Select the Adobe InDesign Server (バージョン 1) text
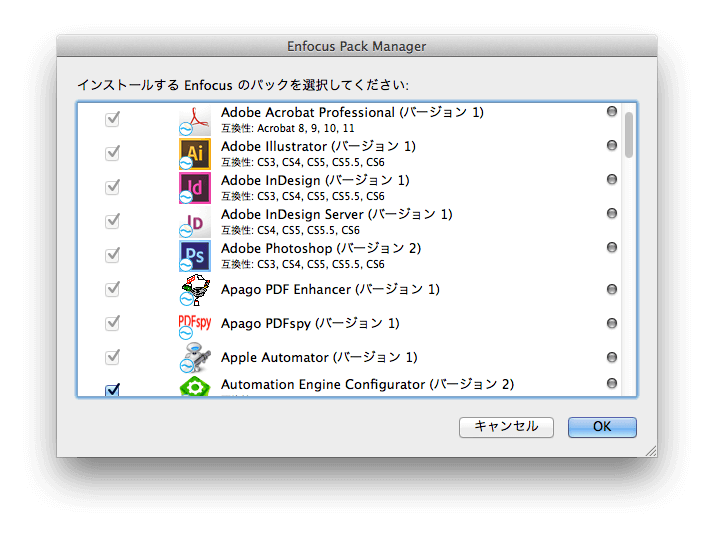 [337, 214]
